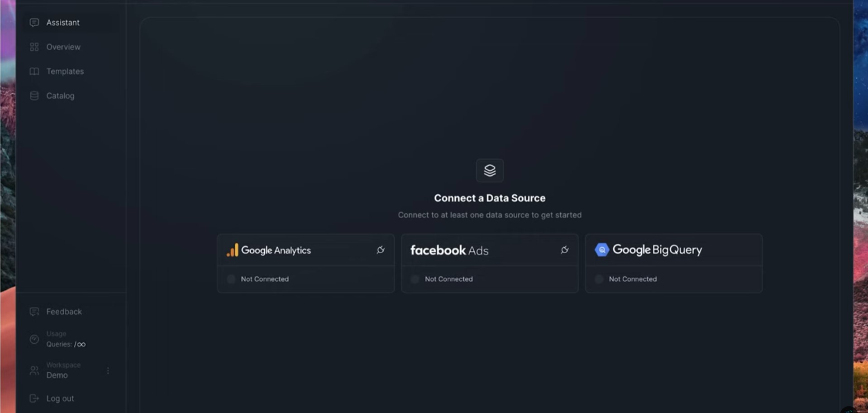Toggle the Google BigQuery Not Connected status dot

599,279
